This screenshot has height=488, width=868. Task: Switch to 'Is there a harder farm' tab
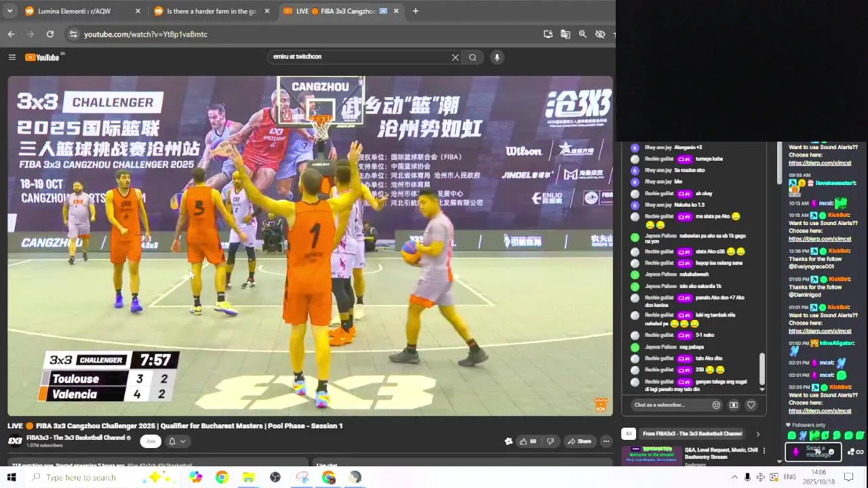click(x=212, y=11)
